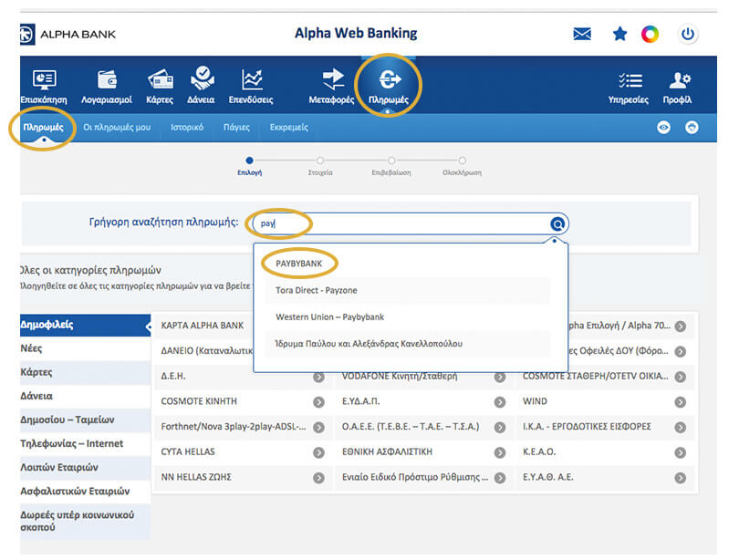Click the arrow next to Δ.Ε.Η.
Viewport: 739px width, 560px height.
click(318, 377)
